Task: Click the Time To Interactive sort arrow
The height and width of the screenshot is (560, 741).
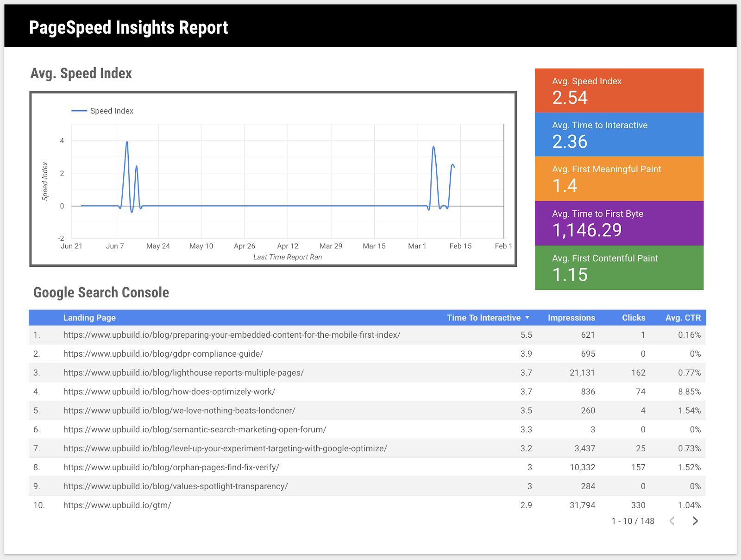Action: point(527,318)
